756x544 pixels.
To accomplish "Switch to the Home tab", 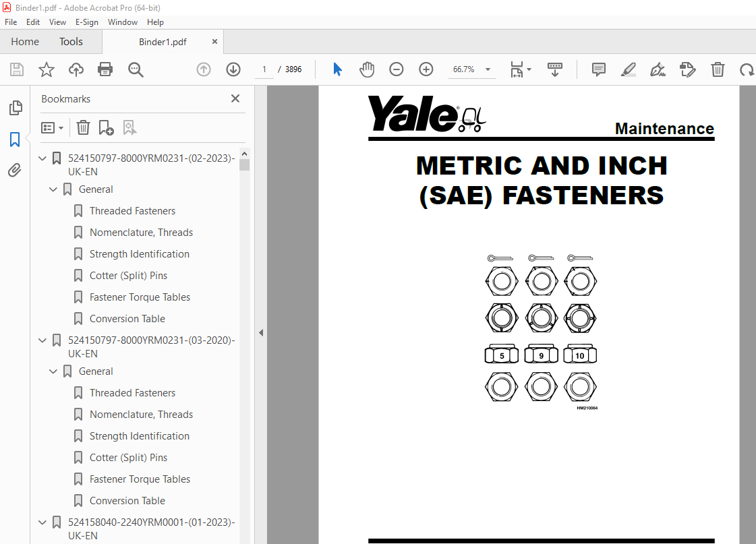I will click(25, 41).
